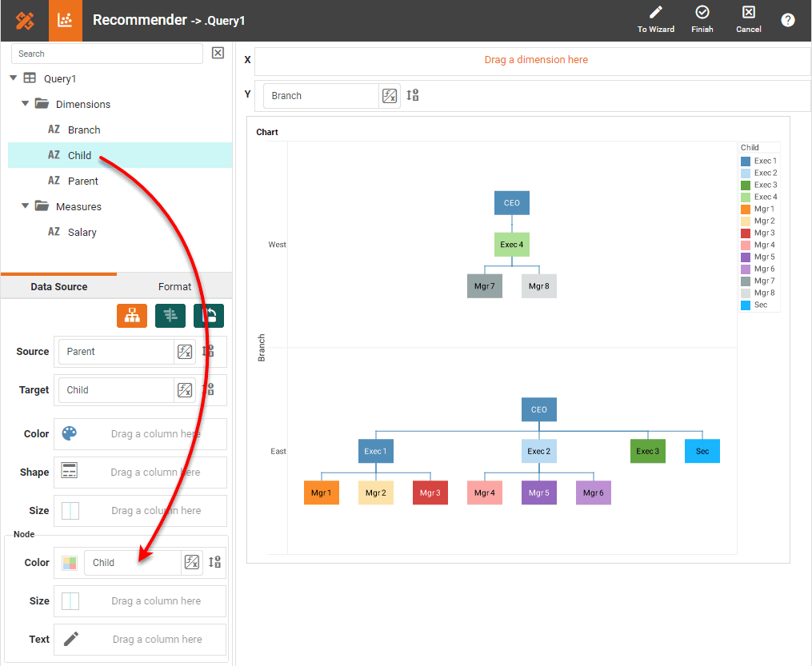Viewport: 812px width, 666px height.
Task: Click the orange tree chart type button
Action: (132, 316)
